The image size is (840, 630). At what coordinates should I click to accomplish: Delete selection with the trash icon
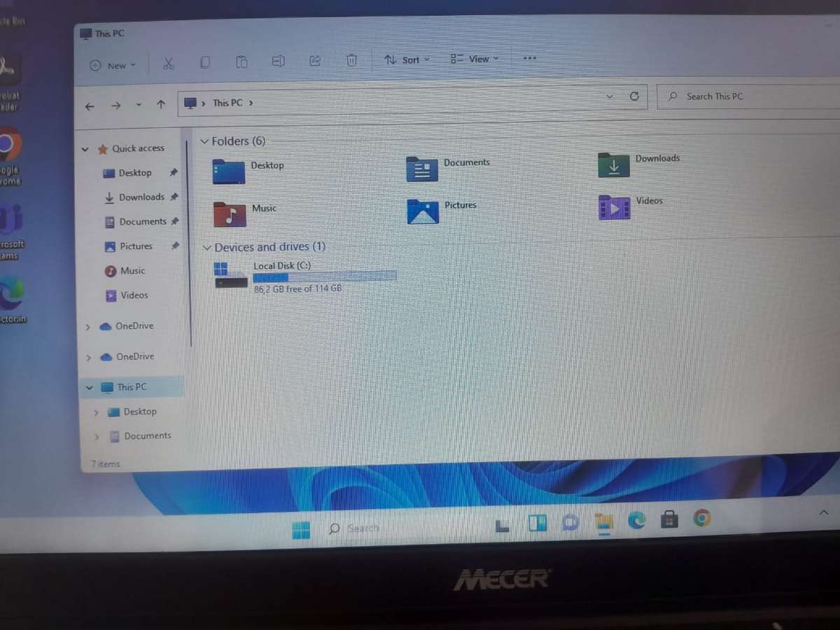tap(351, 61)
